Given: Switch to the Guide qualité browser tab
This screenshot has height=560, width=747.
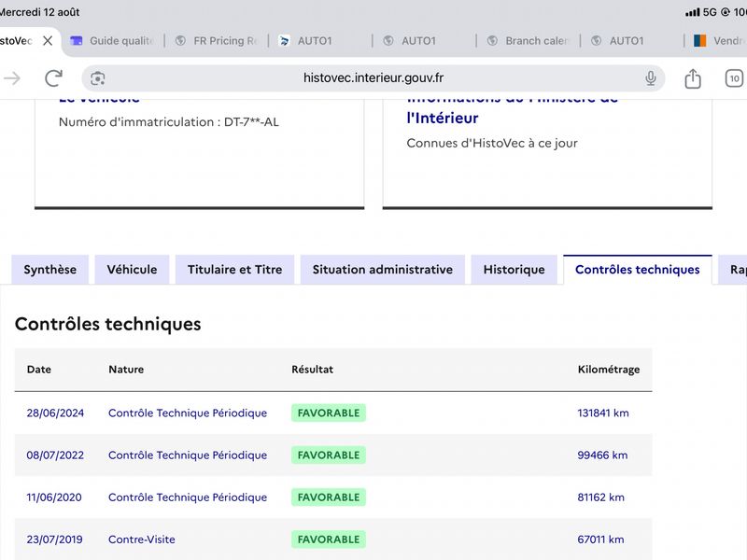Looking at the screenshot, I should (x=113, y=41).
